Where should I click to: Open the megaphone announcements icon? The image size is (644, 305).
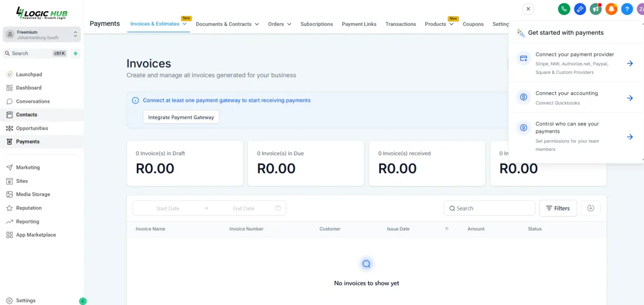[595, 9]
